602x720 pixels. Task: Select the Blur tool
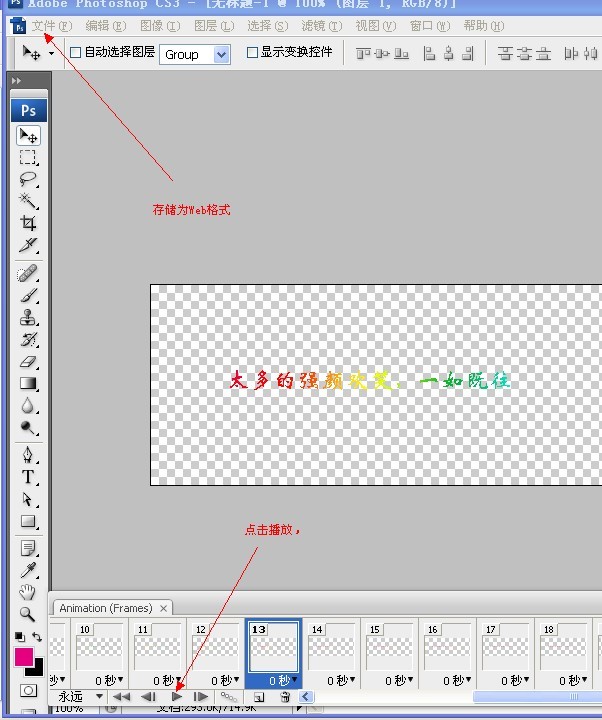pos(28,405)
